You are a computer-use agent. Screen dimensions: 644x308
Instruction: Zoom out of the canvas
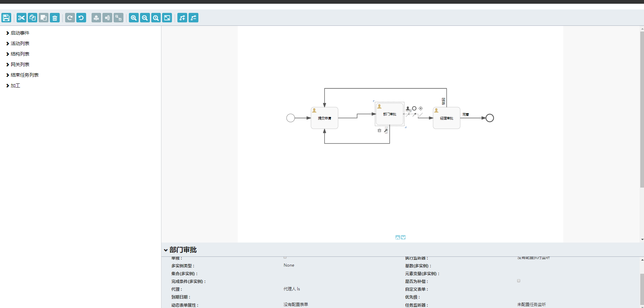tap(145, 18)
